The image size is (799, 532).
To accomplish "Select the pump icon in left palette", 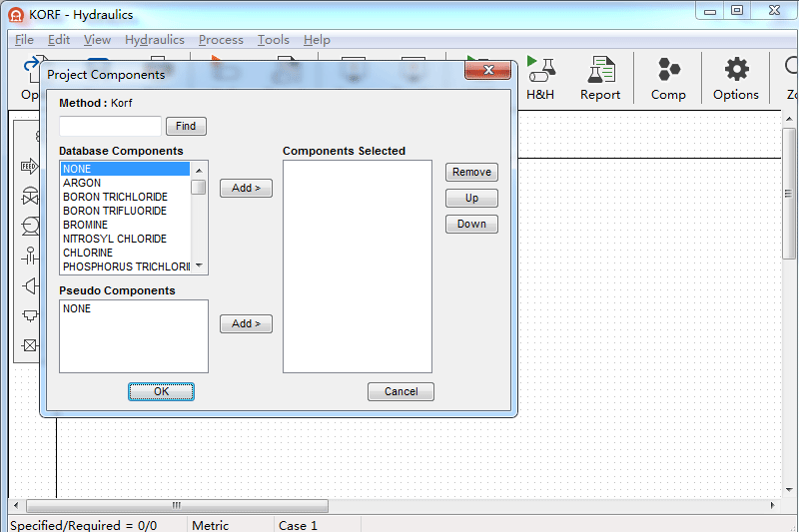I will tap(30, 226).
